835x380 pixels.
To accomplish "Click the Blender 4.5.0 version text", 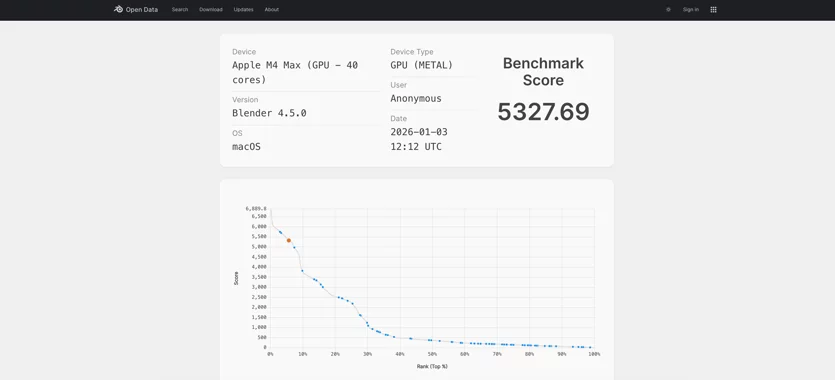I will click(x=269, y=113).
